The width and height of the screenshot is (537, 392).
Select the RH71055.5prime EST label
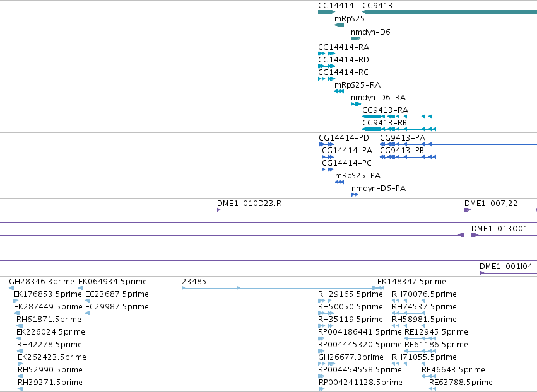[x=424, y=358]
